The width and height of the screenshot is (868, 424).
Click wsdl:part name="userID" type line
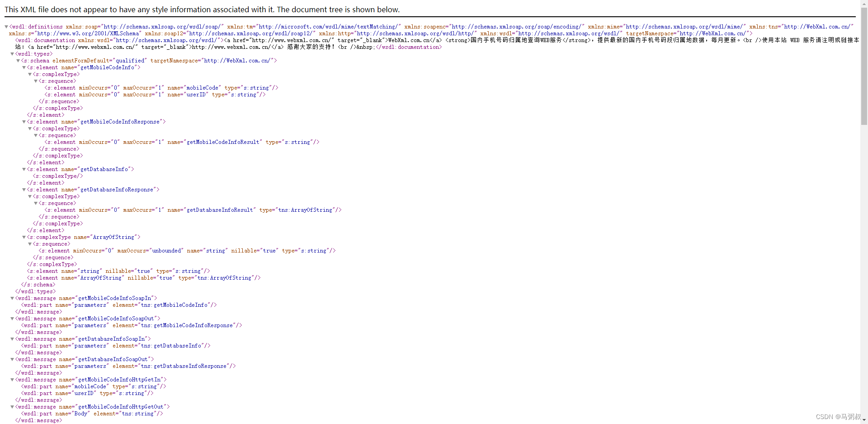pos(87,393)
